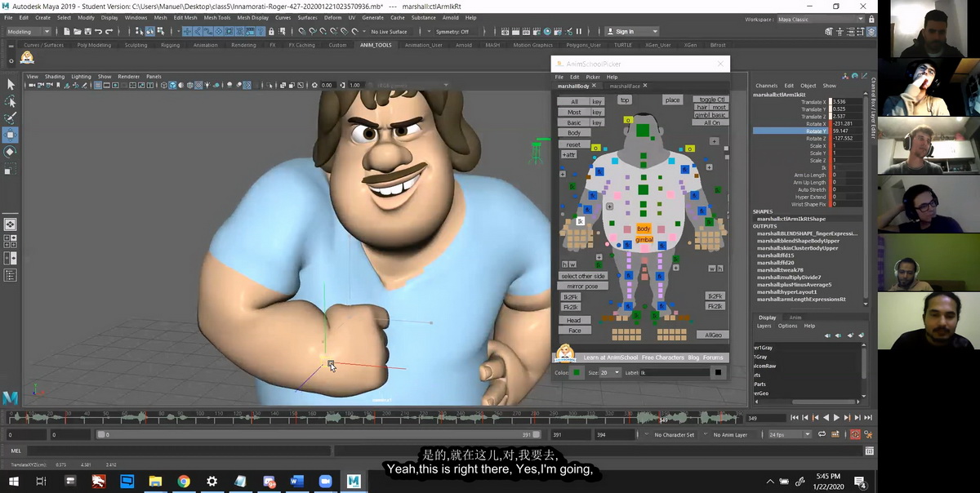Go to end of playback range
The height and width of the screenshot is (493, 980).
[x=868, y=418]
